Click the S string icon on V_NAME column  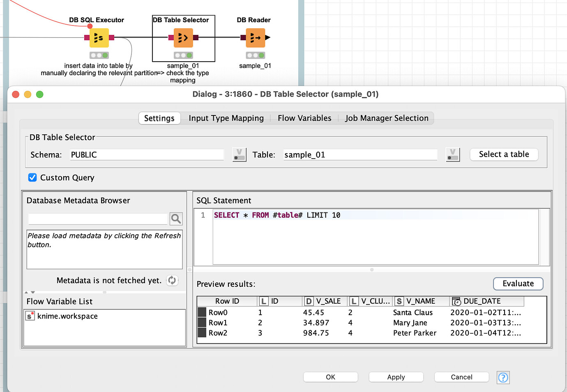tap(399, 301)
